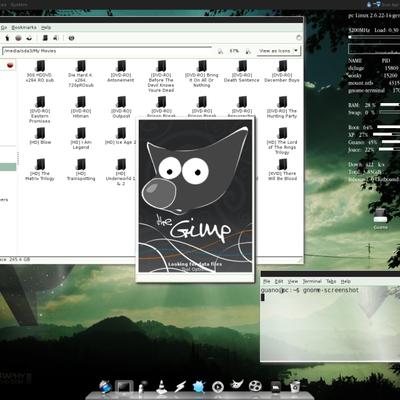The height and width of the screenshot is (400, 400).
Task: Reset zoom by clicking the 67% label
Action: 234,51
